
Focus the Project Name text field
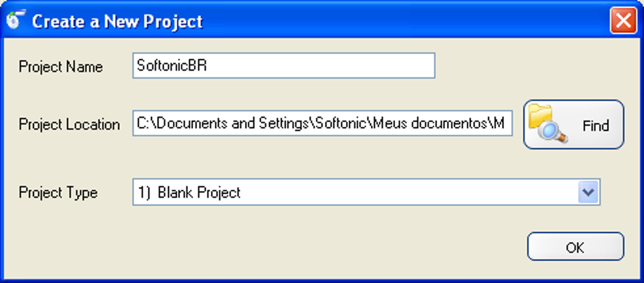(x=283, y=66)
